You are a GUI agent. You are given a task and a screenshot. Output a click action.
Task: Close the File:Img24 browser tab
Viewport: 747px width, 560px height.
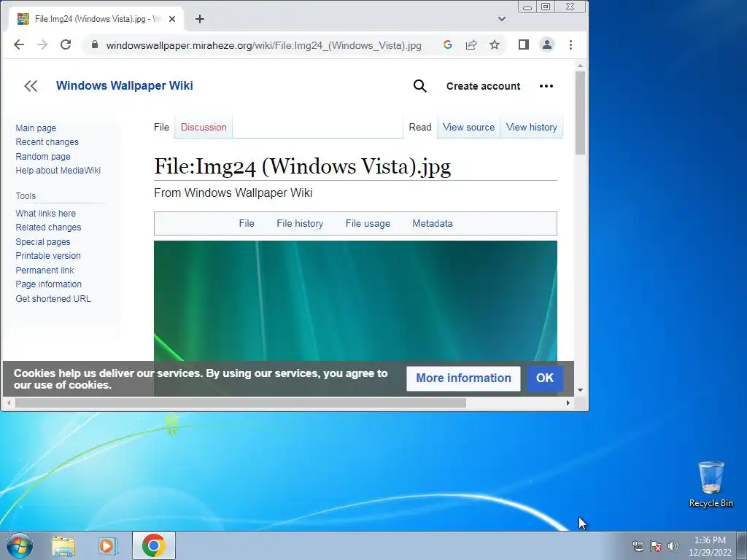point(172,19)
